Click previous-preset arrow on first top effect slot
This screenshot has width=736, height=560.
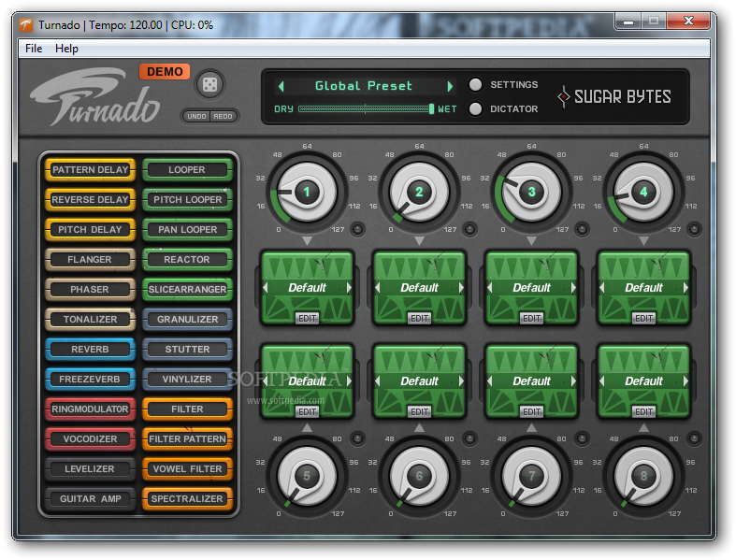(266, 287)
